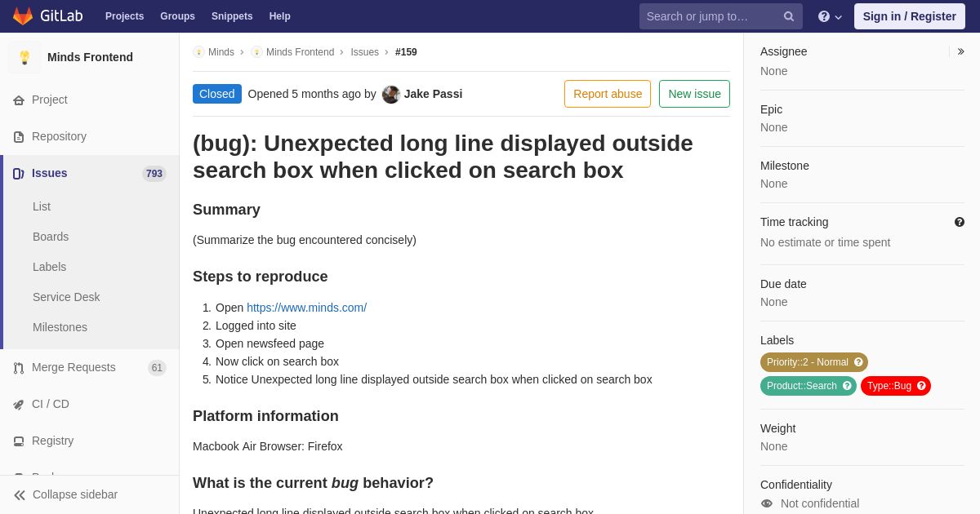Open Jake Passi's avatar

tap(391, 94)
